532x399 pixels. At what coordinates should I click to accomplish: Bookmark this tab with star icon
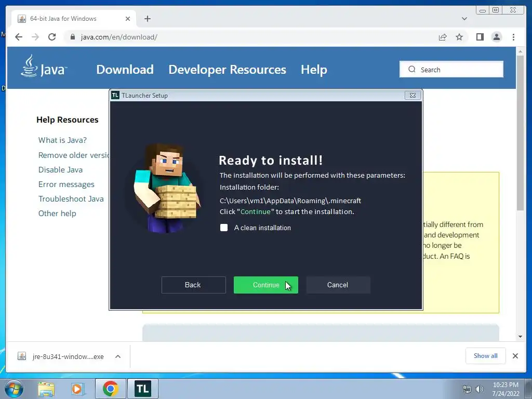tap(459, 37)
